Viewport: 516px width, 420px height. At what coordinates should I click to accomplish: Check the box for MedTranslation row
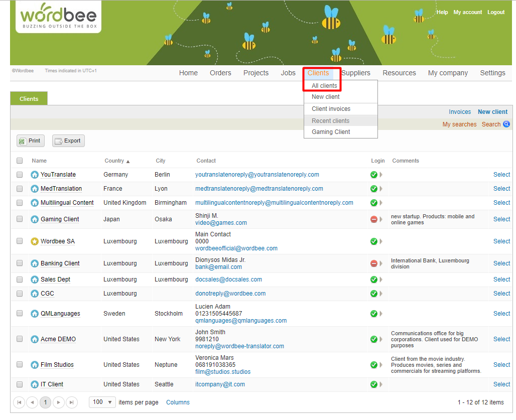click(x=20, y=189)
